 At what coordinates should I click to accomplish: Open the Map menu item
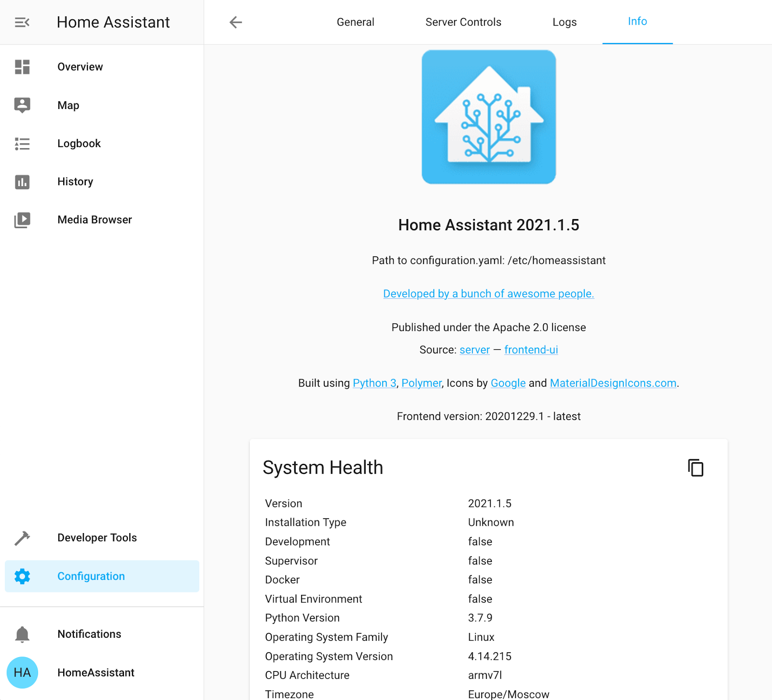102,105
